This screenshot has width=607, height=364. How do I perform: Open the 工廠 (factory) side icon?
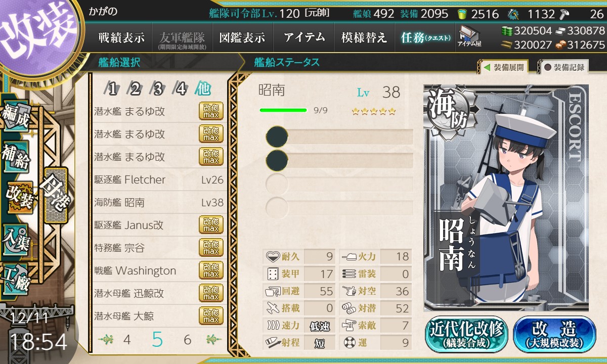point(16,277)
